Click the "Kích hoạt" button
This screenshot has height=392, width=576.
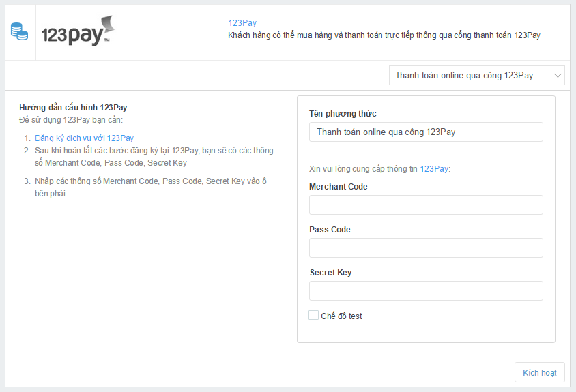539,372
